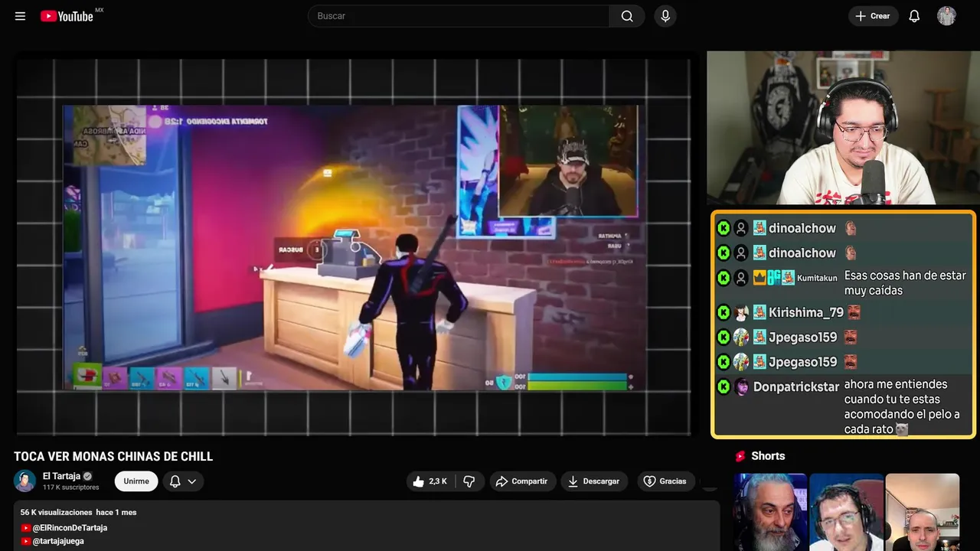Open the @ElRinconDeTartaja link

coord(70,528)
